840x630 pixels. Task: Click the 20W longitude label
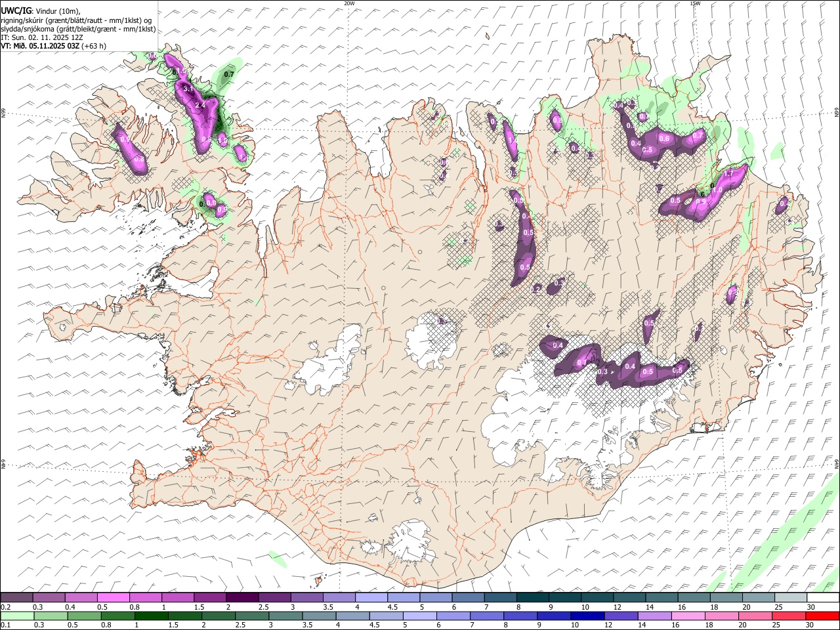[349, 3]
